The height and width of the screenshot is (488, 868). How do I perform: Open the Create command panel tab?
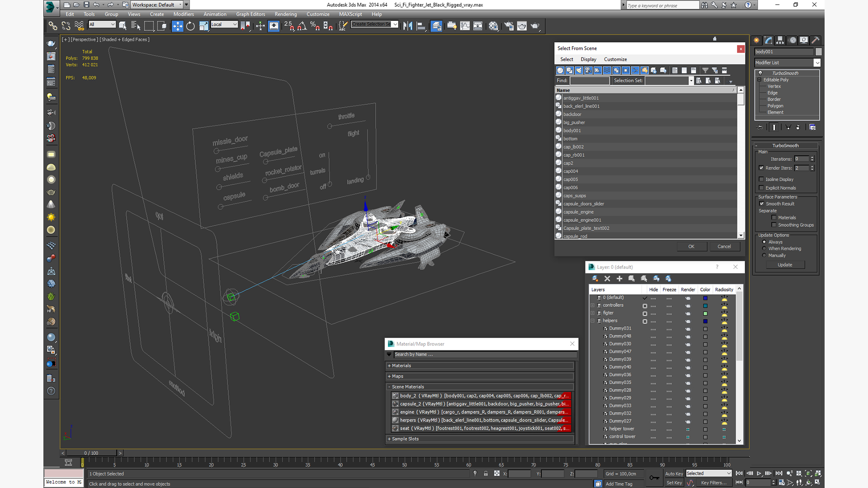pos(756,40)
